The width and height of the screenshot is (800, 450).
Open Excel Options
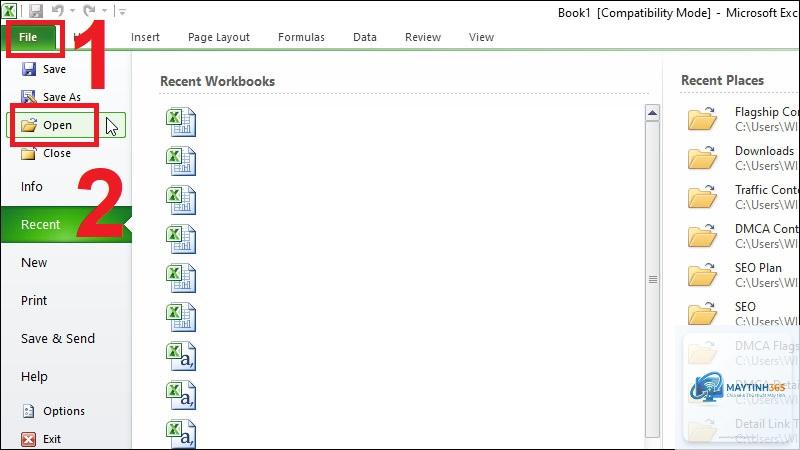click(53, 411)
